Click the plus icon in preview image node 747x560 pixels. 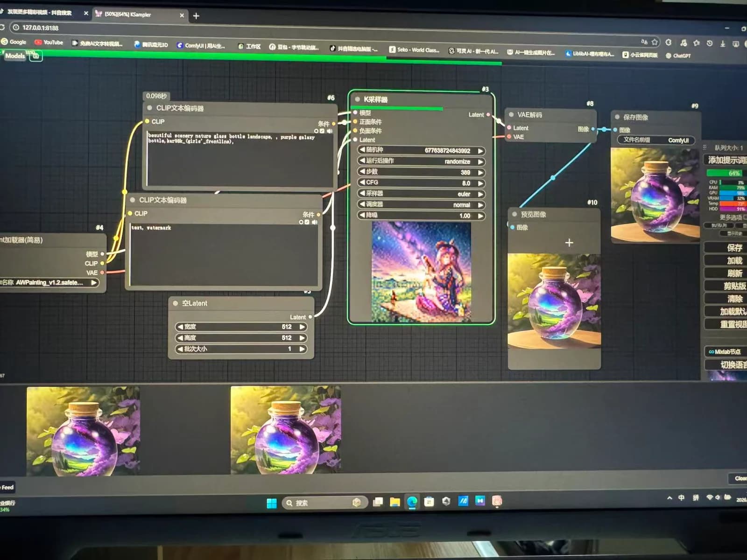click(x=569, y=243)
